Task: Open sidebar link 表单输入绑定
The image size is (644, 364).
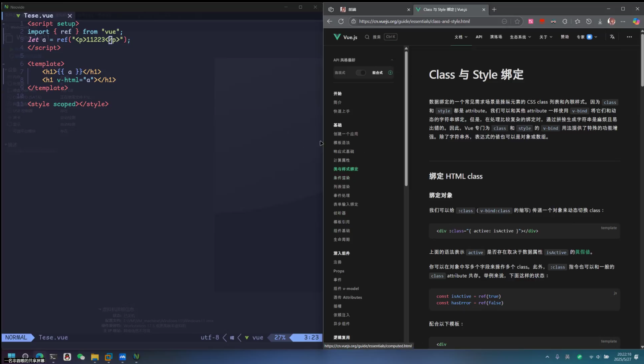Action: (x=346, y=204)
